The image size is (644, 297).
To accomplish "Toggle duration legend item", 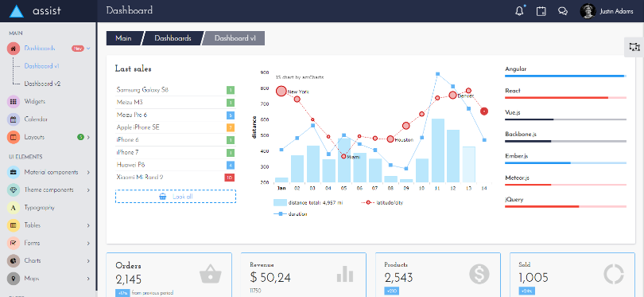I will click(290, 214).
